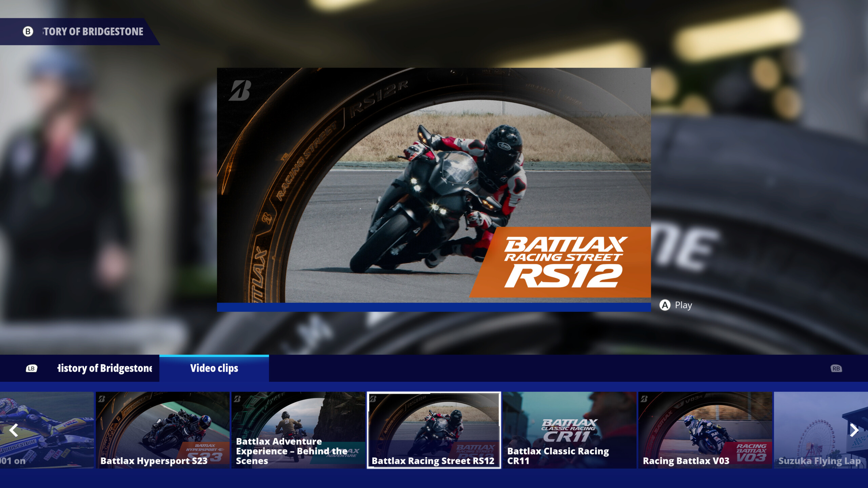Open Battlax Adventure Experience Behind the Scenes

tap(298, 430)
